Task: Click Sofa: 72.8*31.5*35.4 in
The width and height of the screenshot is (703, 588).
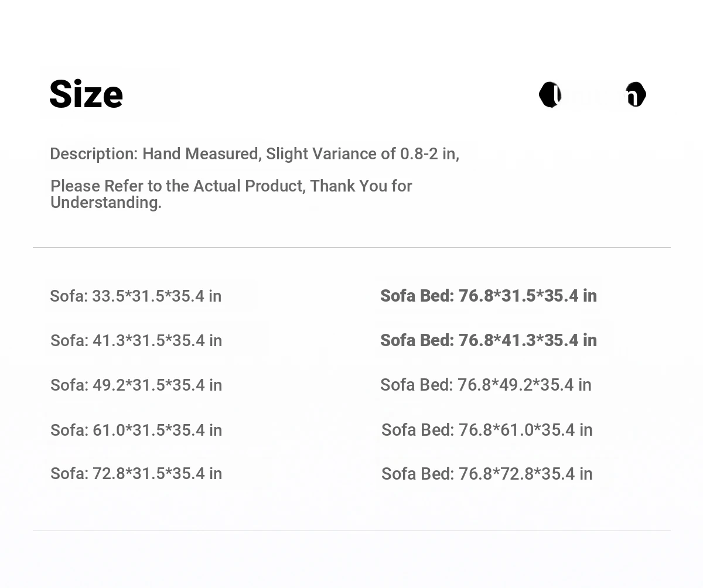Action: click(136, 474)
